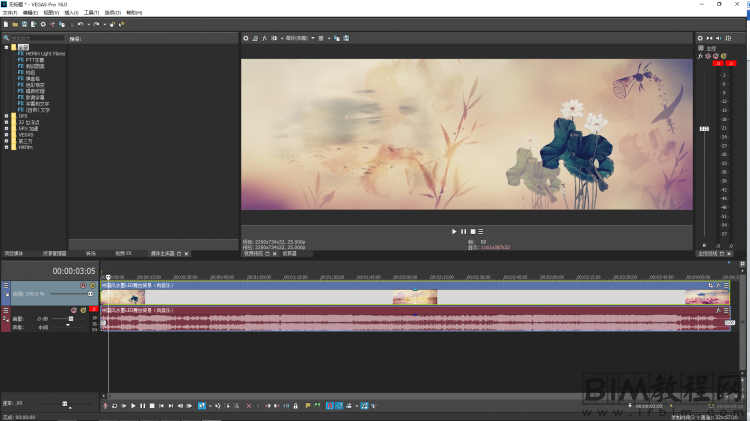Click the video output FX icon in preview toolbar

265,38
